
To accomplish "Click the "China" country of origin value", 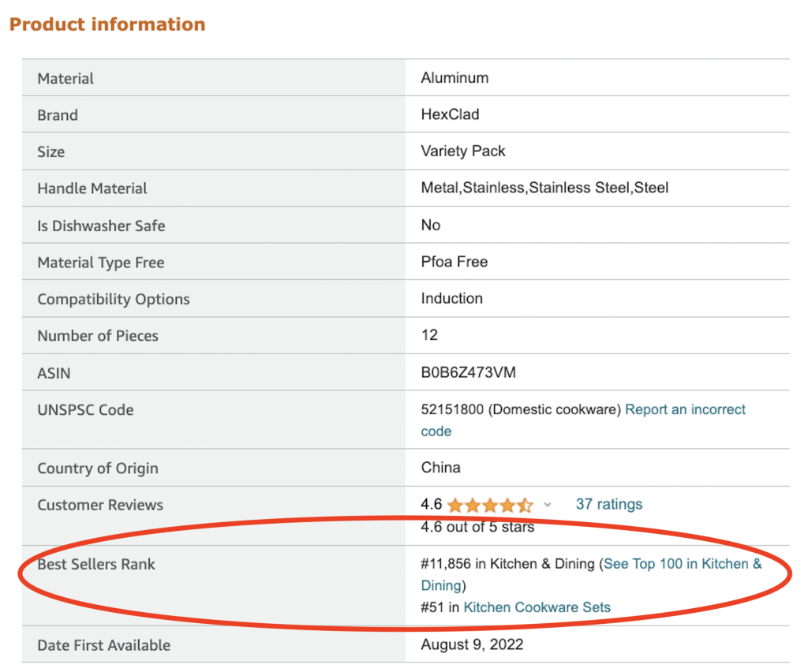I will (x=439, y=467).
